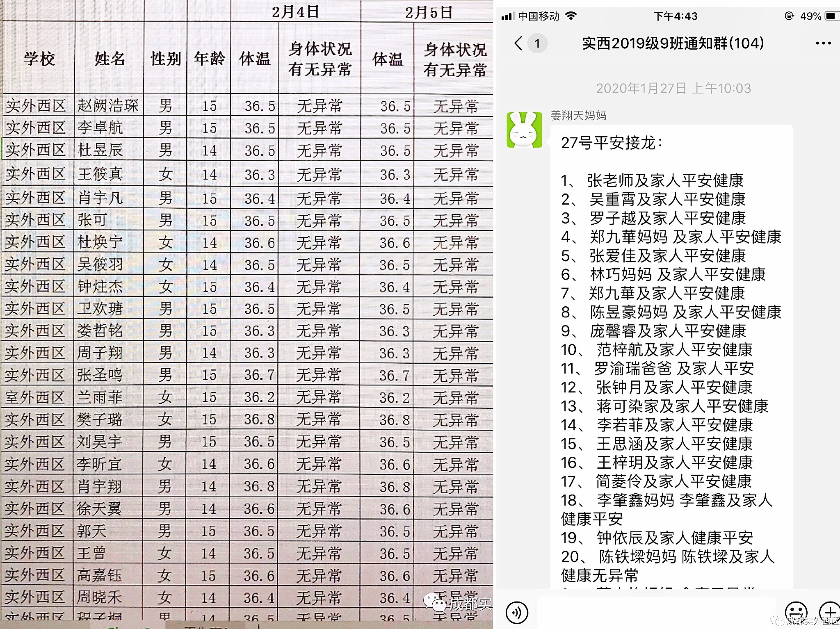The image size is (840, 629).
Task: Tap the cellular signal bars in the status bar
Action: click(508, 16)
